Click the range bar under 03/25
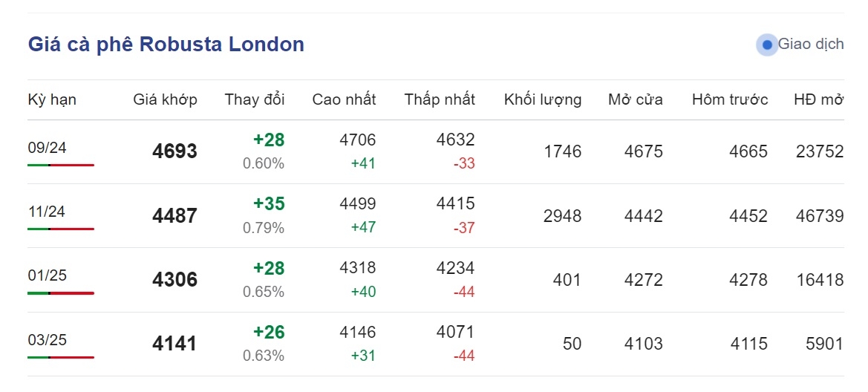The height and width of the screenshot is (392, 868). (61, 357)
